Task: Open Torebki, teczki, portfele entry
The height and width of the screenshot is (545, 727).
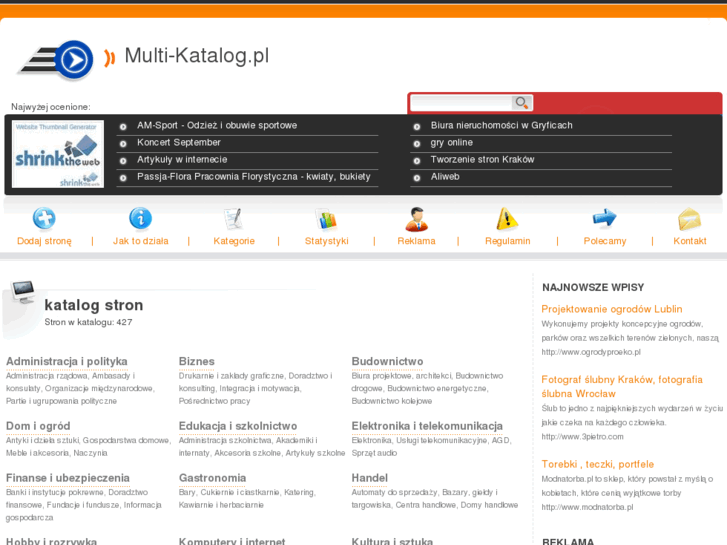Action: tap(598, 464)
